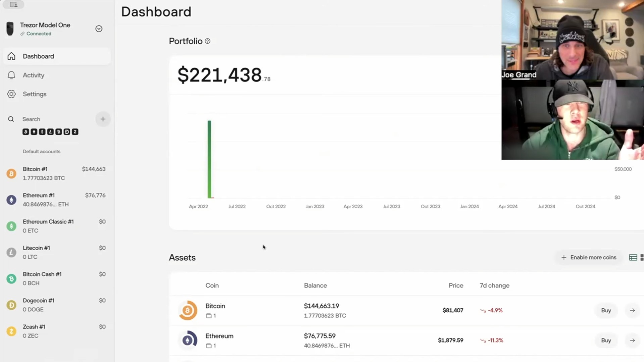
Task: Go to the Dashboard menu item
Action: (x=38, y=56)
